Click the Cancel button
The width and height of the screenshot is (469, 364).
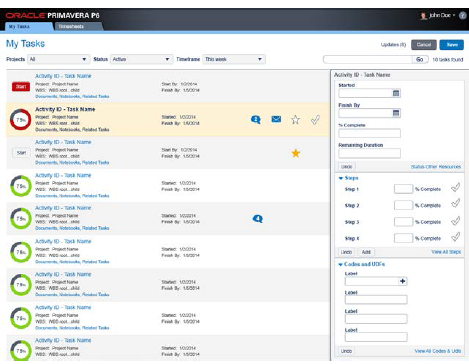424,45
